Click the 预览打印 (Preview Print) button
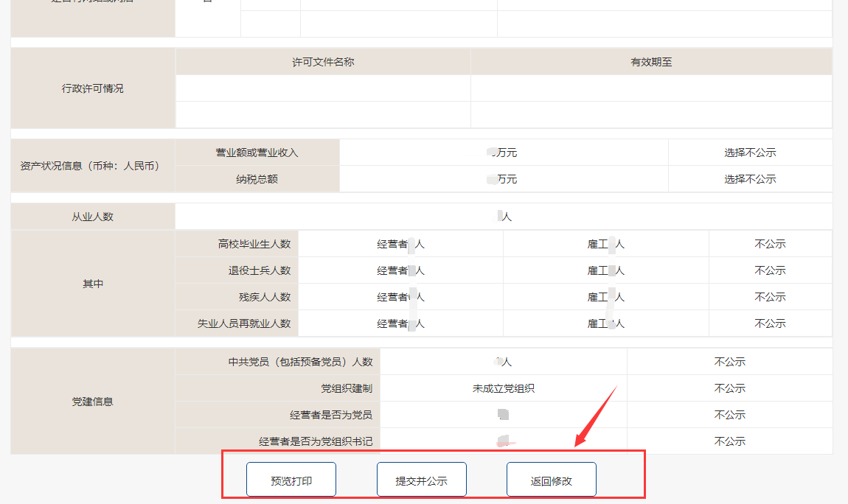Viewport: 848px width, 504px height. [291, 478]
